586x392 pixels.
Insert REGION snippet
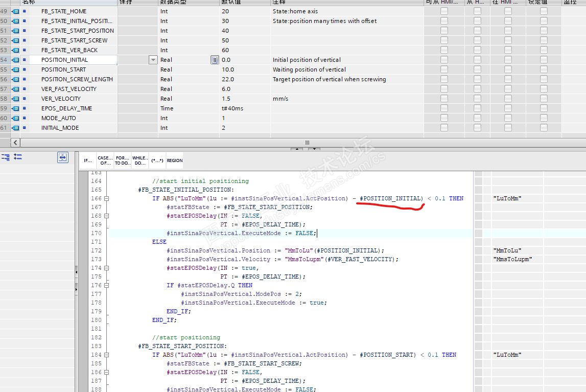click(x=175, y=160)
